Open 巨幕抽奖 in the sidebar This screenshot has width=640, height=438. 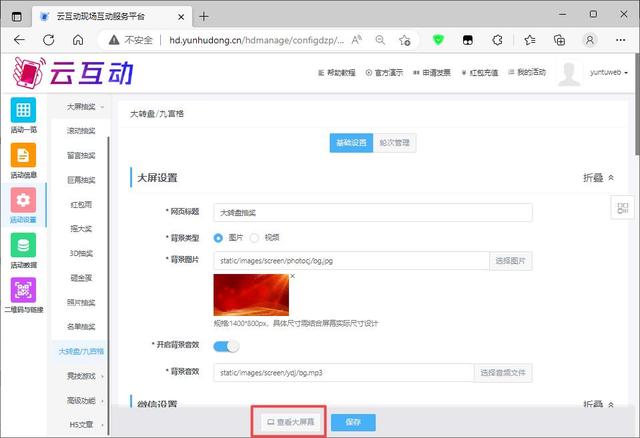(81, 180)
